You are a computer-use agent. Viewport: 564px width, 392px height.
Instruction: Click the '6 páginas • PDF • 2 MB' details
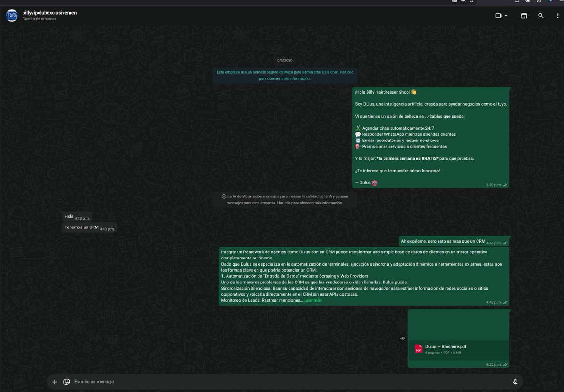(x=443, y=353)
